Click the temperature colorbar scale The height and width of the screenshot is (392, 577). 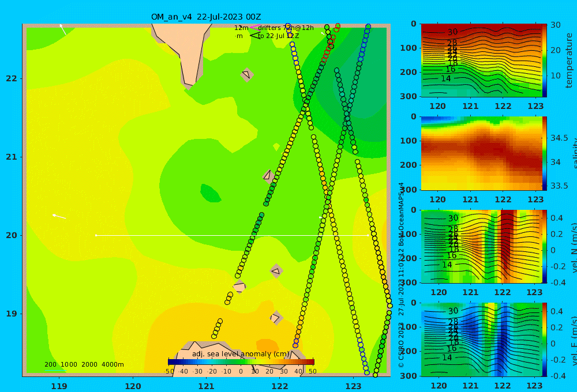click(x=544, y=61)
